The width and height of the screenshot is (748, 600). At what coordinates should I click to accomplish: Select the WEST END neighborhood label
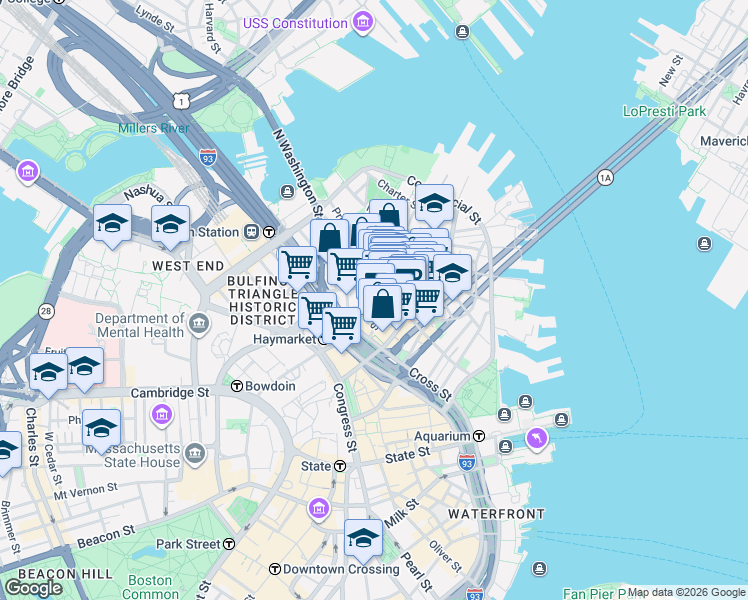[188, 266]
